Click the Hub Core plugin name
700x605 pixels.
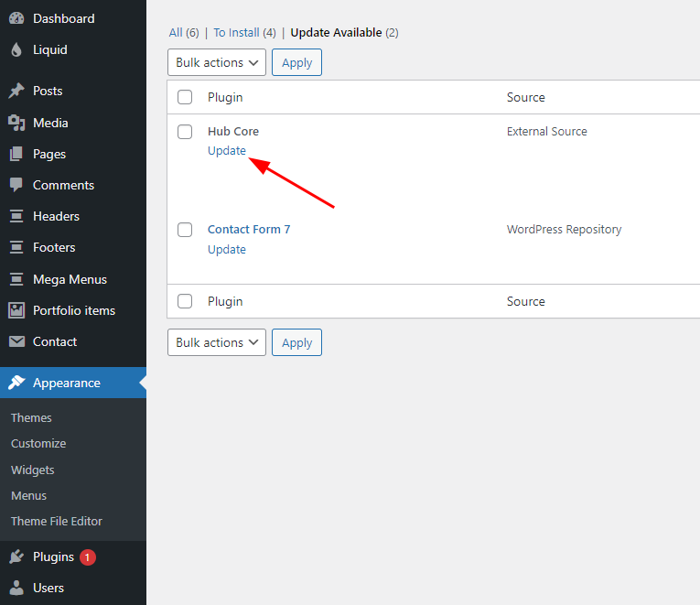tap(233, 131)
